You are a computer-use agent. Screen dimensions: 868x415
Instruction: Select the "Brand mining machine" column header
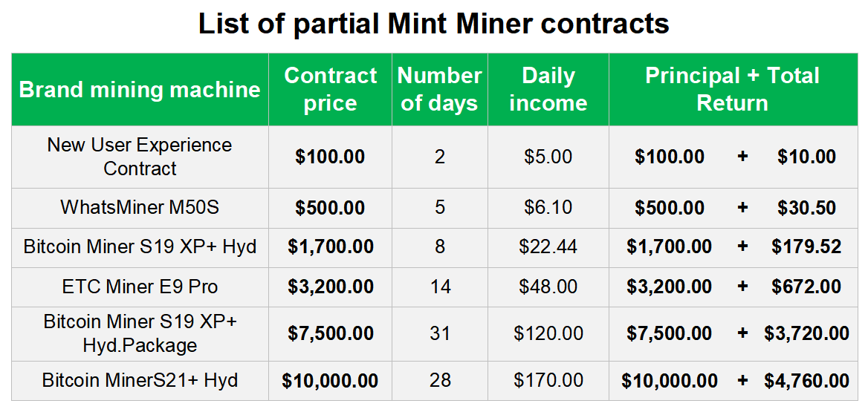tap(140, 90)
